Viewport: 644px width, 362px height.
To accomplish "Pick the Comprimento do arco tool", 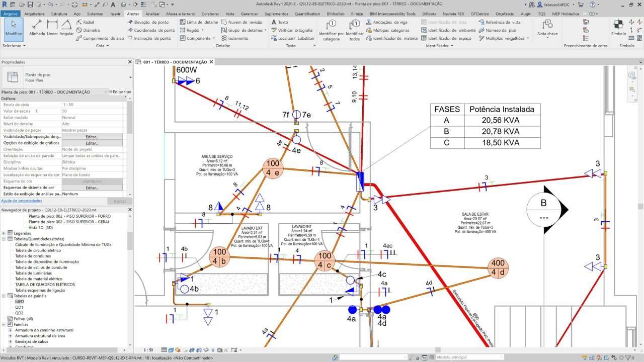I will tap(100, 38).
